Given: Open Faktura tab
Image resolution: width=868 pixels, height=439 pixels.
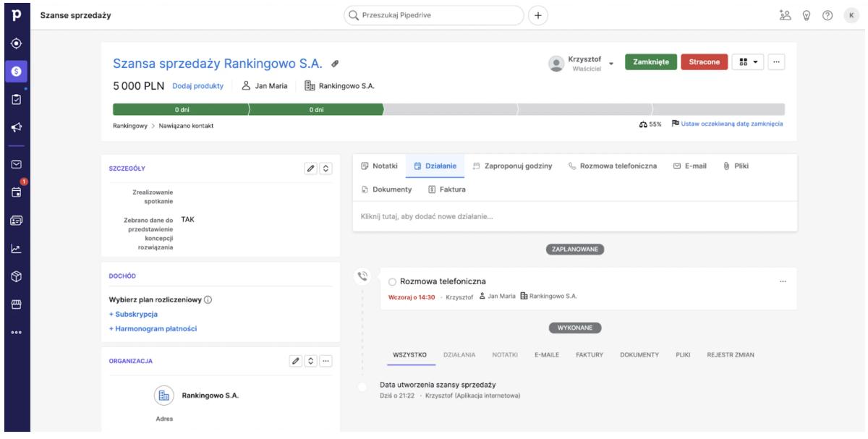Looking at the screenshot, I should [x=447, y=189].
